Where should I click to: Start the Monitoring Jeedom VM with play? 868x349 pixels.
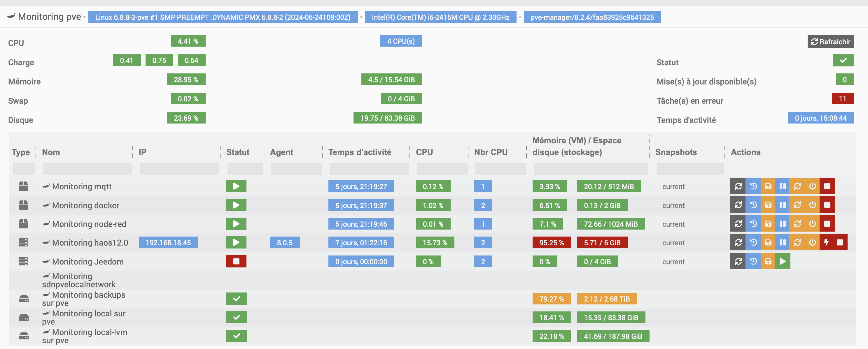coord(783,262)
